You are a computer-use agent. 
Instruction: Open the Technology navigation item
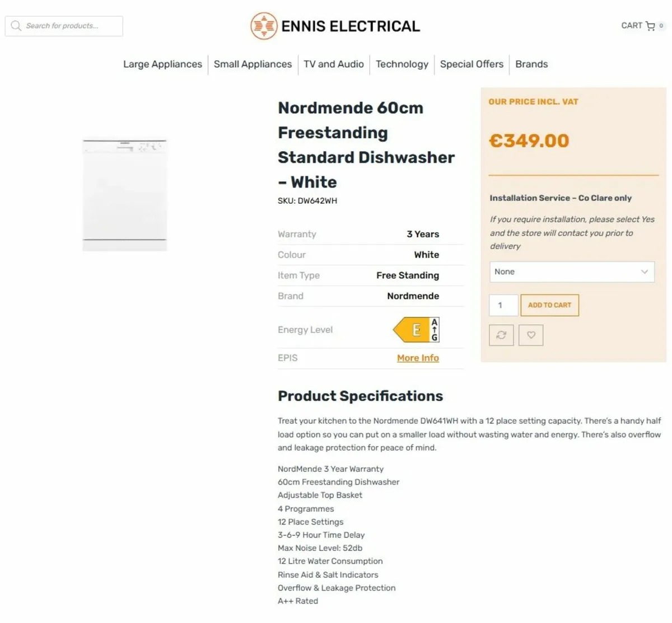tap(402, 64)
